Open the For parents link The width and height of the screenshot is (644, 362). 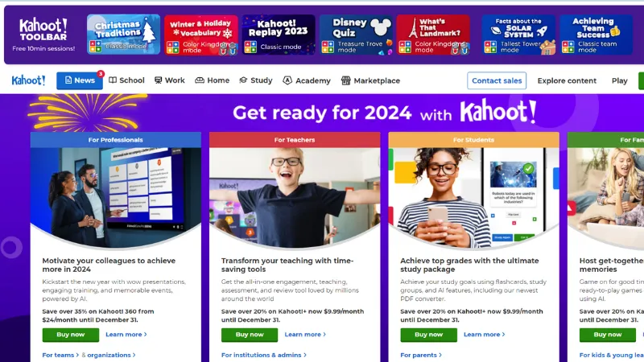coord(421,355)
